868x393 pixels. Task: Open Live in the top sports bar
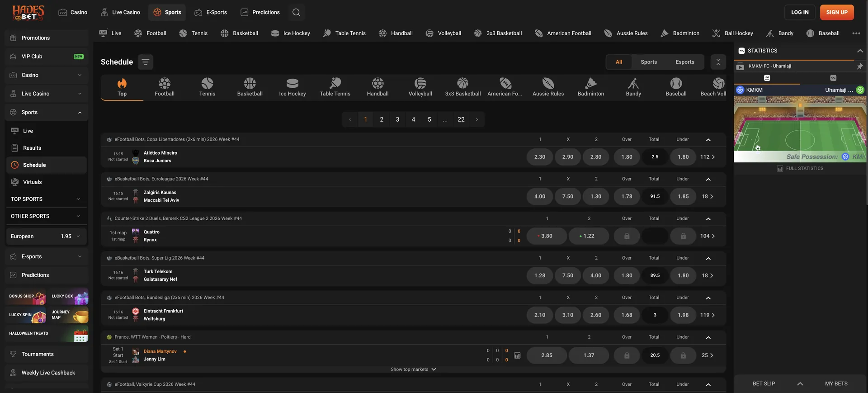[110, 33]
